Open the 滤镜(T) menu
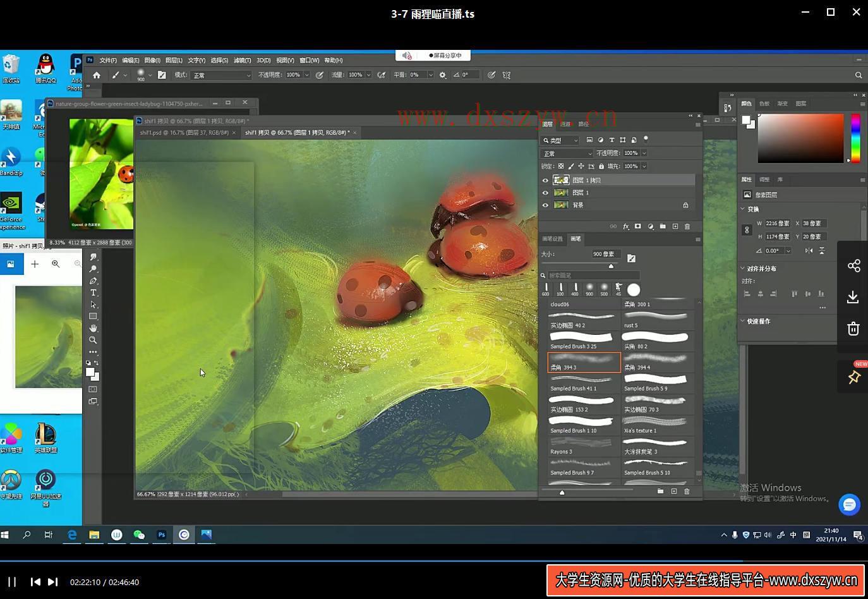 point(242,60)
